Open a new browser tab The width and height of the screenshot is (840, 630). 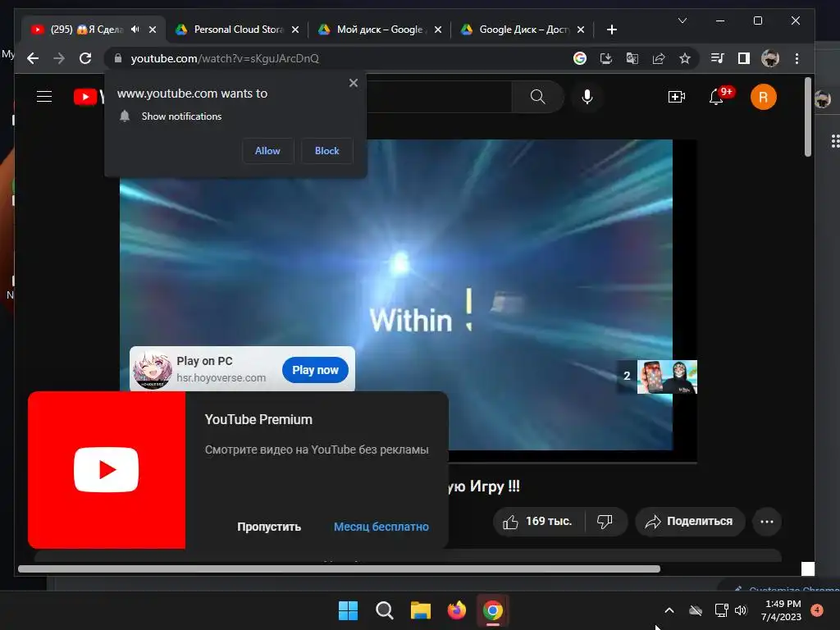612,30
